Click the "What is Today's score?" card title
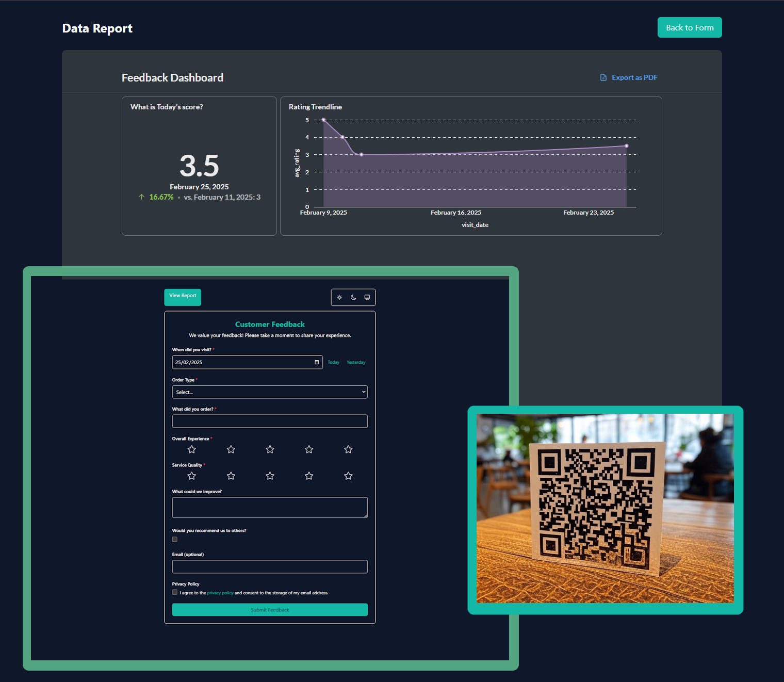 pyautogui.click(x=167, y=107)
